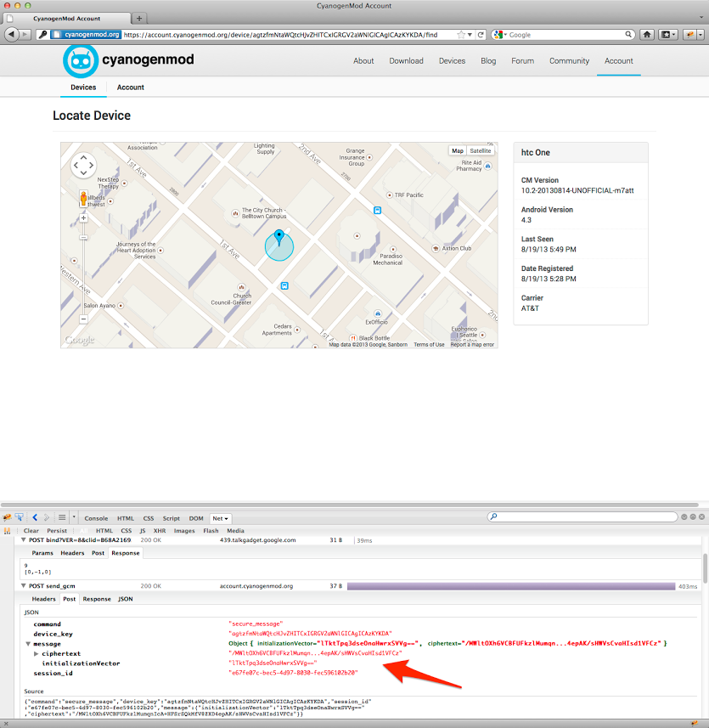Bookmark page with the star icon
This screenshot has width=709, height=728.
(461, 35)
